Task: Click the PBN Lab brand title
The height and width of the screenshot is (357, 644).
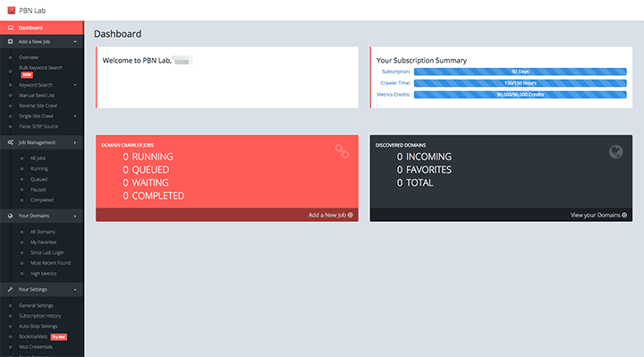Action: [32, 11]
